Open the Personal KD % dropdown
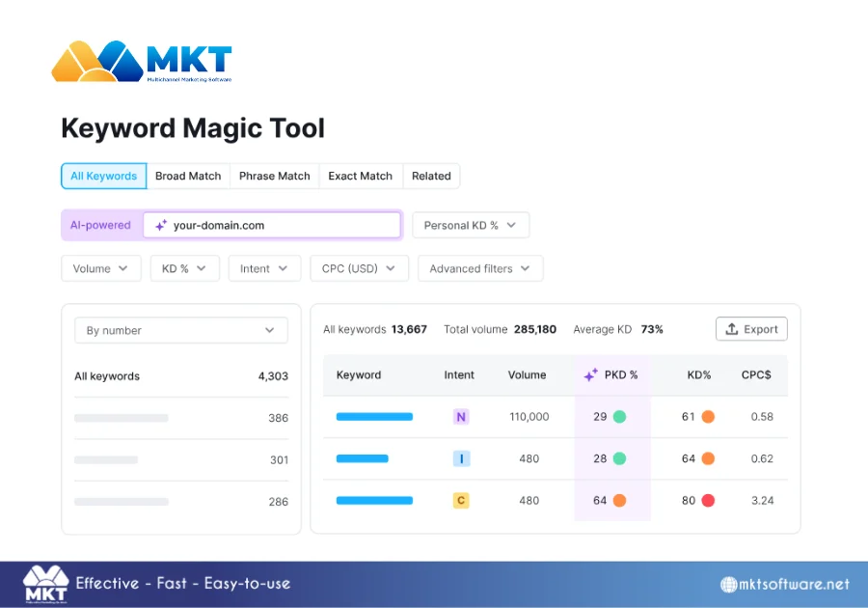Image resolution: width=868 pixels, height=608 pixels. pos(471,226)
